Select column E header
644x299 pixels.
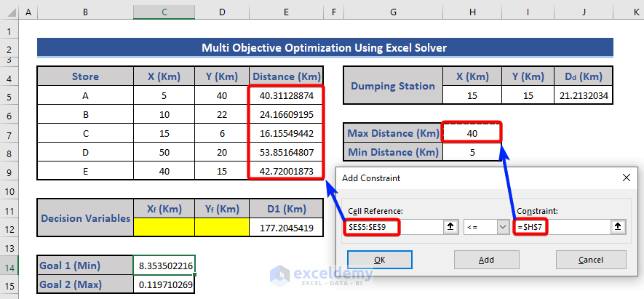286,13
